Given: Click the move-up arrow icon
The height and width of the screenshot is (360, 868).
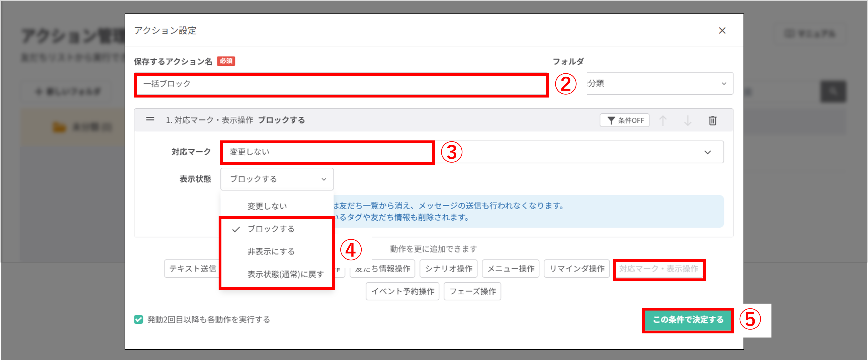Looking at the screenshot, I should pyautogui.click(x=663, y=120).
